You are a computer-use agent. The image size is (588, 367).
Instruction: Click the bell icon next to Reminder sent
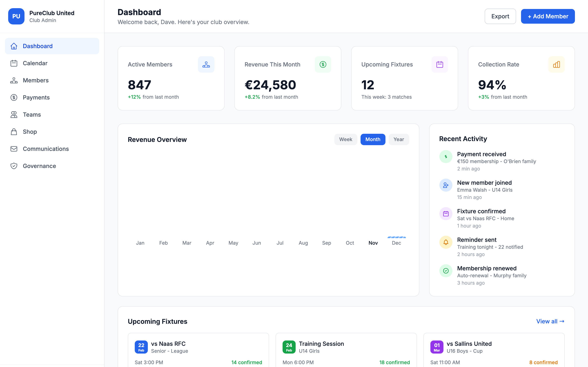pyautogui.click(x=446, y=242)
